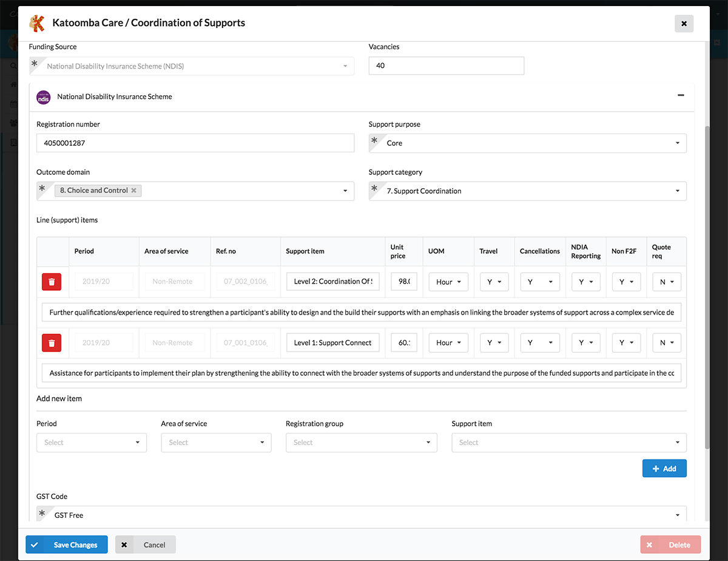The height and width of the screenshot is (561, 728).
Task: Click the red Delete button
Action: [670, 545]
